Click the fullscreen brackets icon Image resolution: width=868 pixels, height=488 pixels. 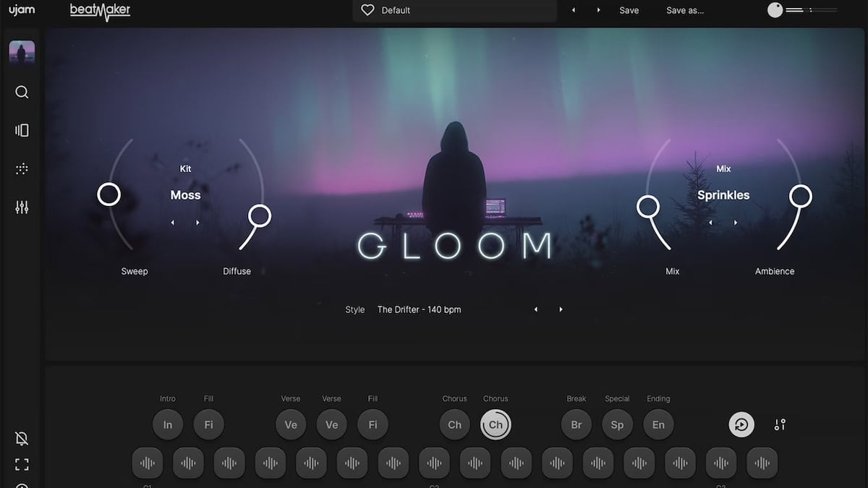click(x=22, y=464)
